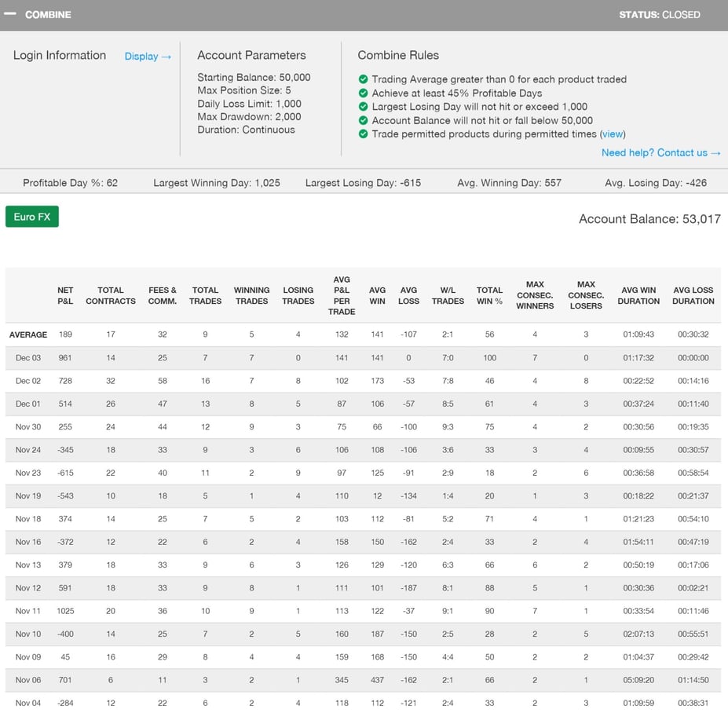Click green check beside Largest Losing Day rule
Viewport: 728px width, 713px height.
coord(363,107)
